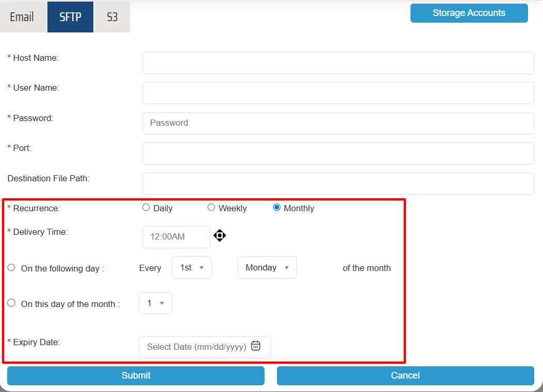Click the crosshair icon beside Delivery Time
The width and height of the screenshot is (543, 392).
(x=220, y=236)
